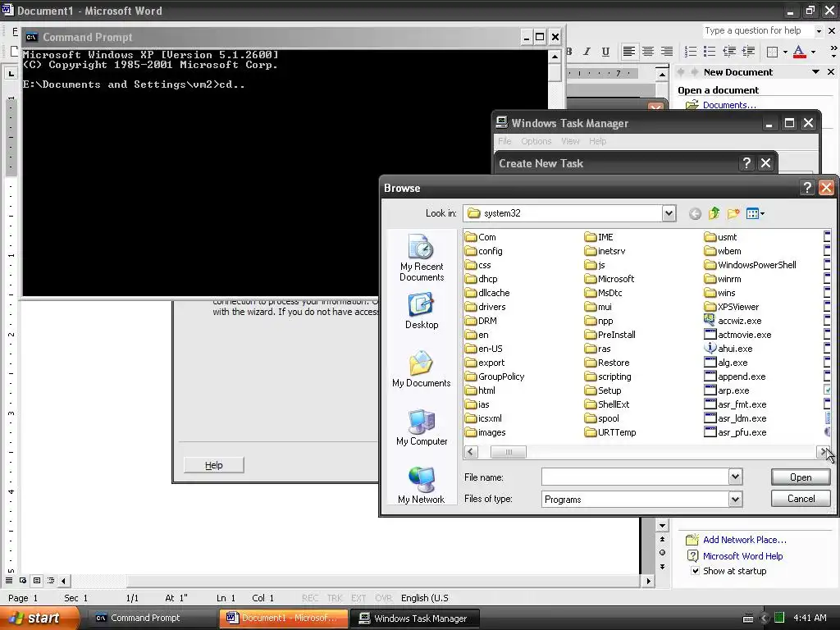
Task: Open File menu in Task Manager
Action: (x=504, y=141)
